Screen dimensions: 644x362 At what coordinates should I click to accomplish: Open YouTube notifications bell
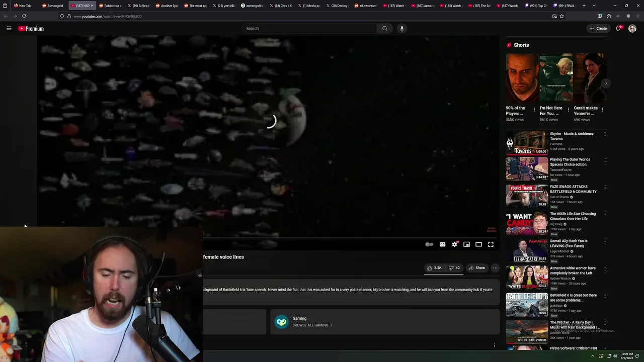(x=618, y=29)
